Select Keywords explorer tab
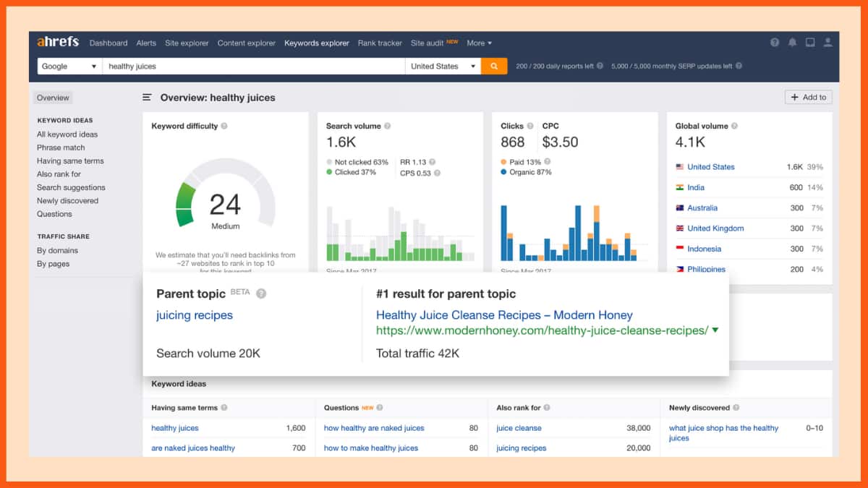 (317, 43)
